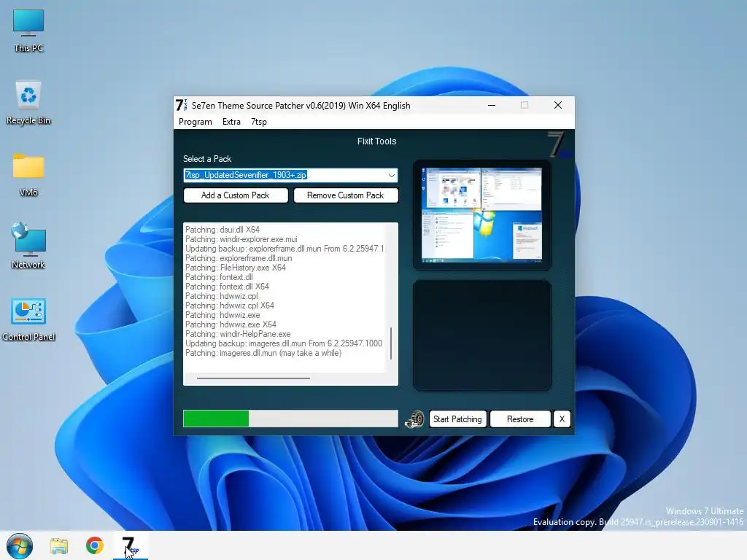The height and width of the screenshot is (560, 747).
Task: Click 'Updating backup: explorerframe.dll.mun' log line
Action: click(285, 249)
